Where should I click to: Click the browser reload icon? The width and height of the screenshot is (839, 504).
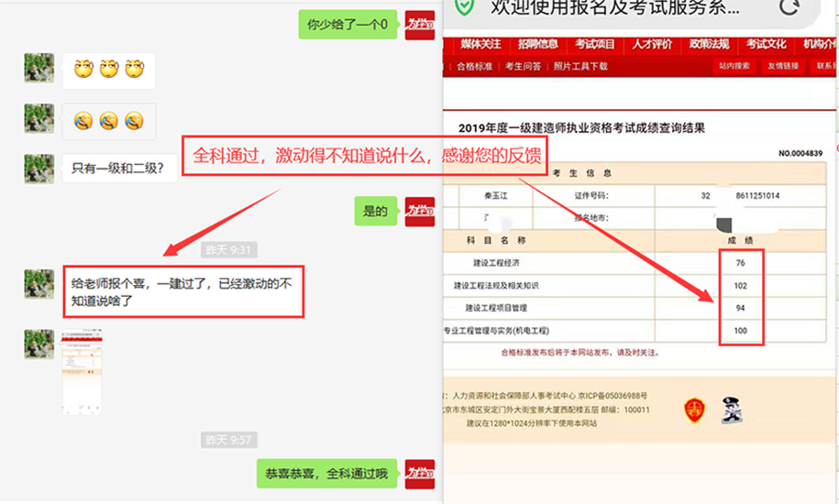pyautogui.click(x=789, y=7)
